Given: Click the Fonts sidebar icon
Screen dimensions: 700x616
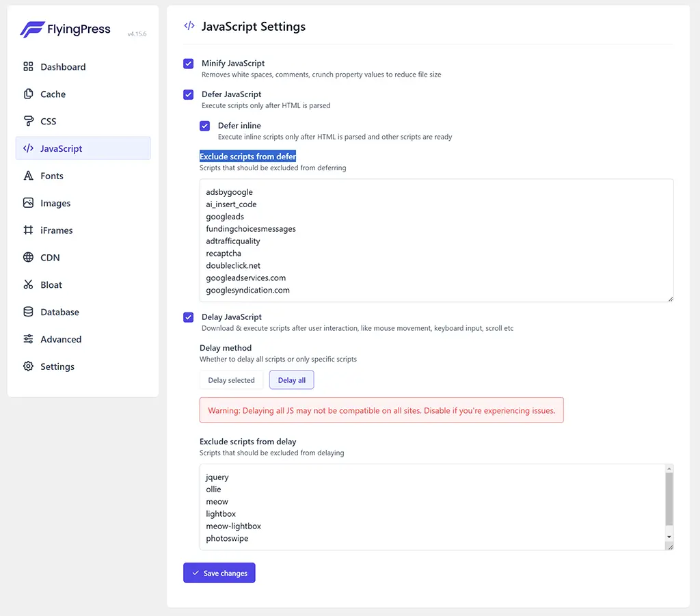Looking at the screenshot, I should pos(27,176).
